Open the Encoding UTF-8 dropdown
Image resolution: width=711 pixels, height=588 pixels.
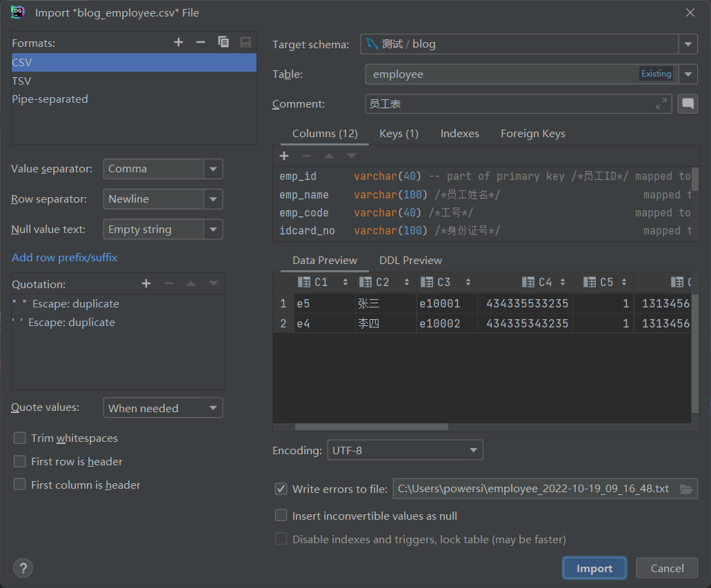point(405,450)
